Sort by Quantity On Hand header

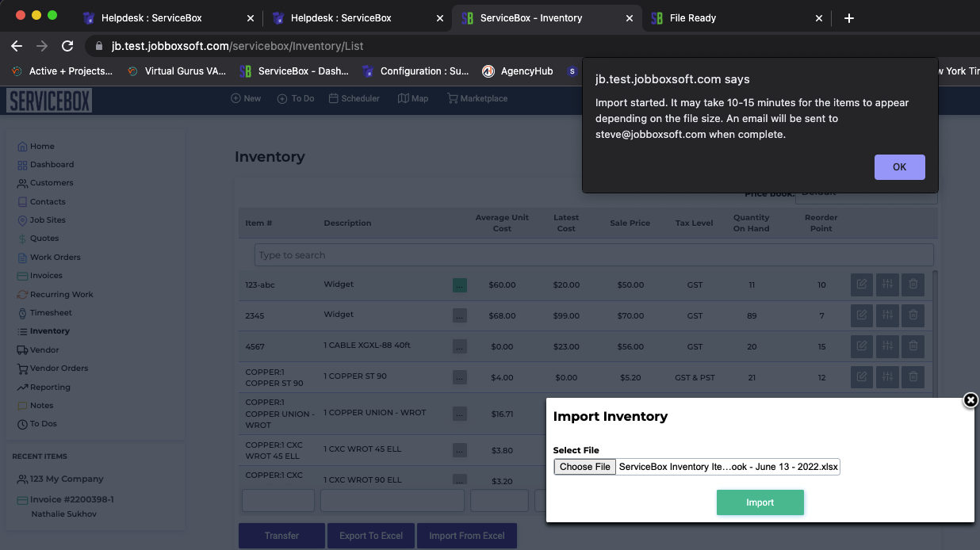pos(751,223)
